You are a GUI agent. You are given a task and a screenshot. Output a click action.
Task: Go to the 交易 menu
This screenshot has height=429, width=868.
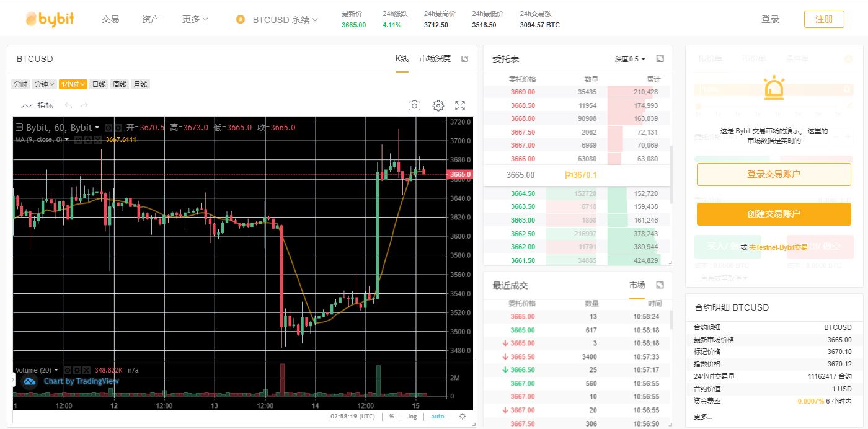click(x=110, y=19)
